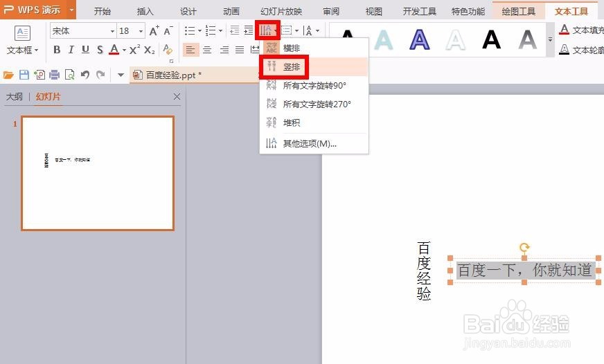
Task: Expand the bulleted list dropdown arrow
Action: click(x=199, y=30)
